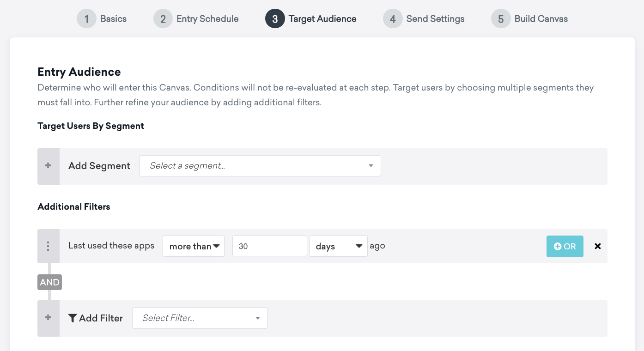
Task: Open the 'more than' comparison dropdown
Action: [194, 246]
